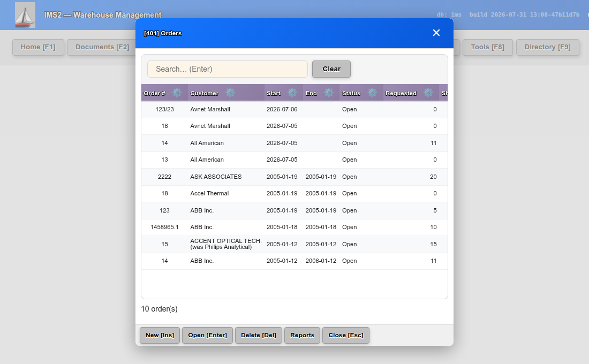Click the db: ims label
The height and width of the screenshot is (364, 589).
(x=449, y=14)
